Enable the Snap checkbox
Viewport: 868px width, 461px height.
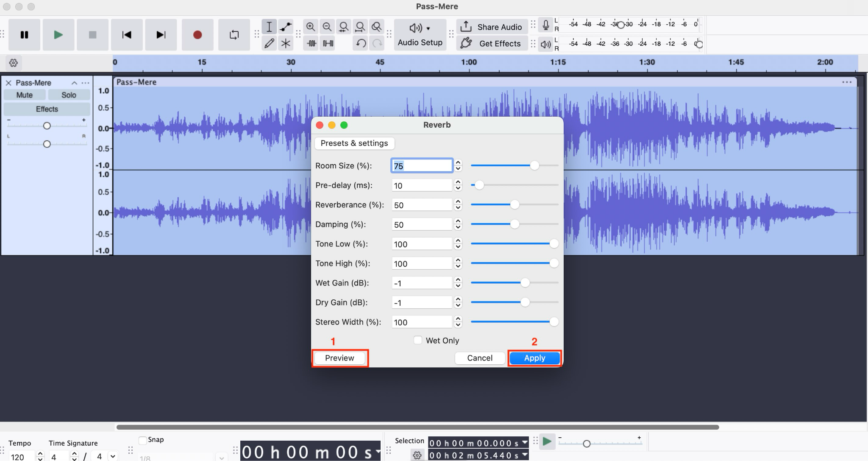pyautogui.click(x=143, y=440)
